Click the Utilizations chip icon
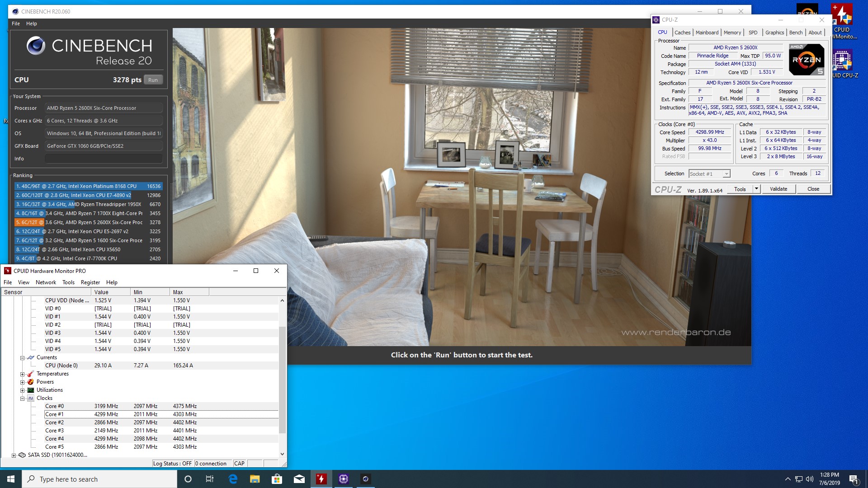This screenshot has width=868, height=488. point(31,390)
